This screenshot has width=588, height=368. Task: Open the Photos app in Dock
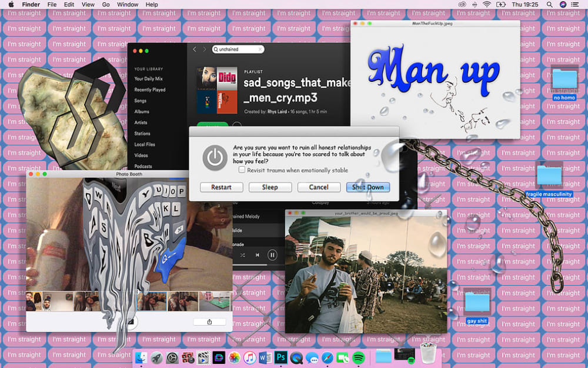(x=235, y=358)
